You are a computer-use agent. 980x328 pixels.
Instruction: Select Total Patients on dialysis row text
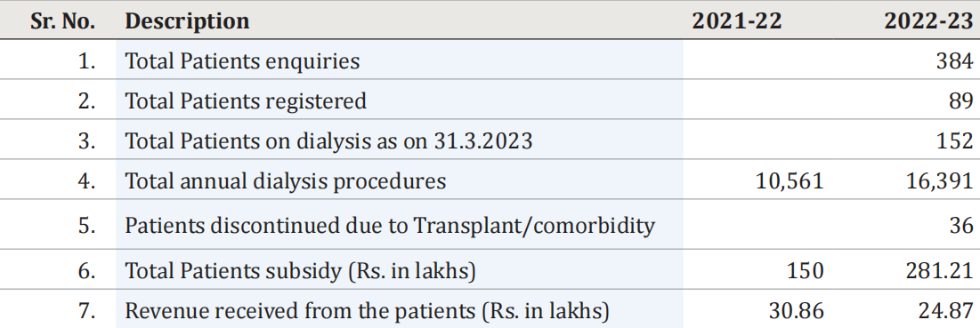(328, 141)
